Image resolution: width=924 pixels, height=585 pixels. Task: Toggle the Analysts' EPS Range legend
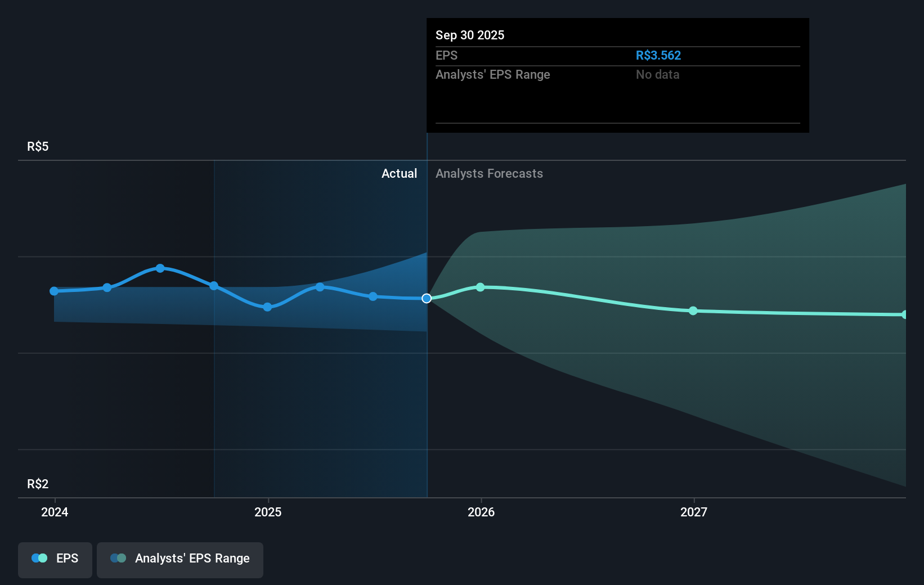180,560
